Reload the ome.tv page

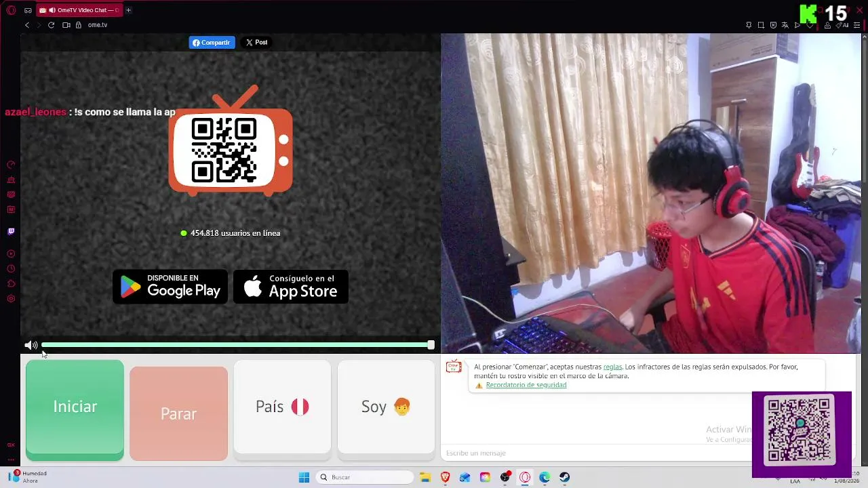[x=51, y=25]
